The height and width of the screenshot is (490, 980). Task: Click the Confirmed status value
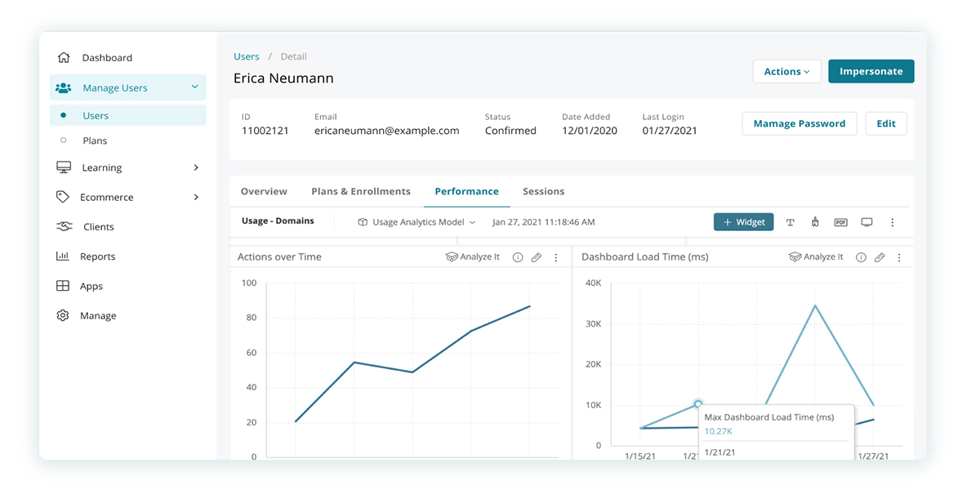click(x=510, y=131)
